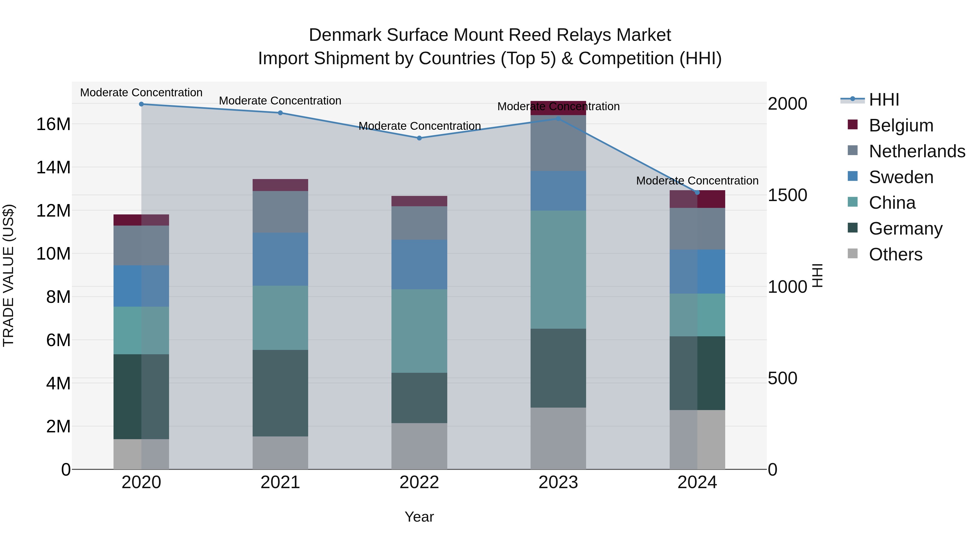Viewport: 980px width, 551px height.
Task: Click the 2024 x-axis year label
Action: click(x=697, y=482)
